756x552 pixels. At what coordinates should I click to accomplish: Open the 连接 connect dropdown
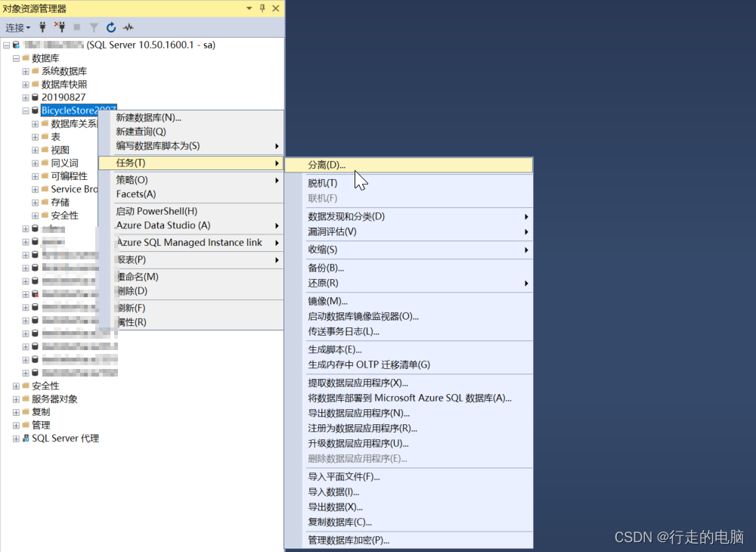(x=18, y=27)
